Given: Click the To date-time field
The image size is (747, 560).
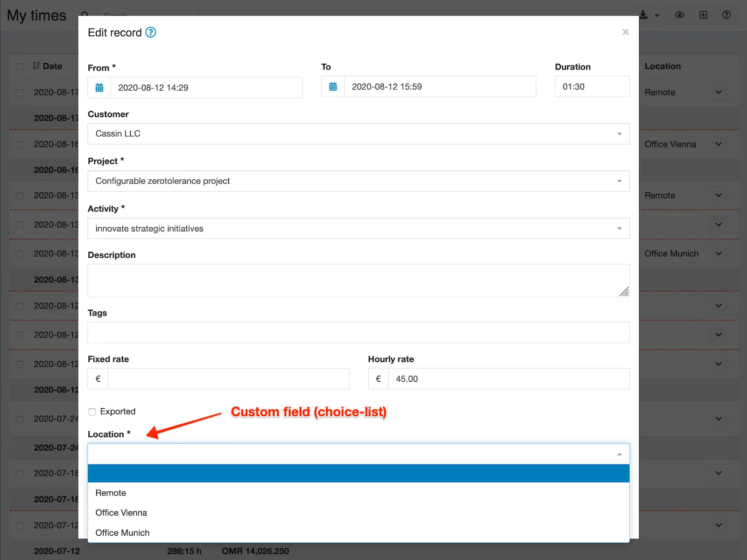Looking at the screenshot, I should point(440,87).
